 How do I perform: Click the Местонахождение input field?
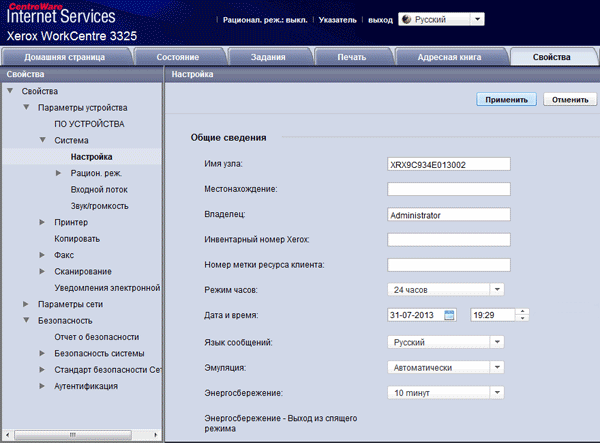click(449, 189)
